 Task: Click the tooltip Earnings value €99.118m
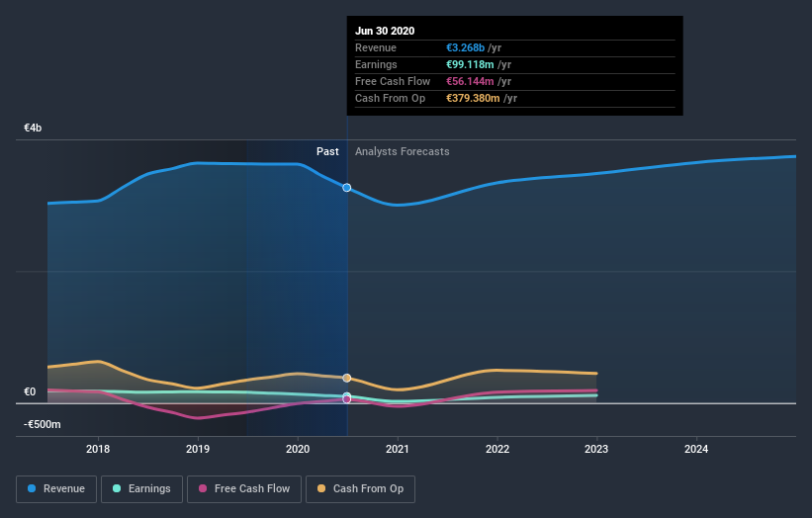click(470, 64)
